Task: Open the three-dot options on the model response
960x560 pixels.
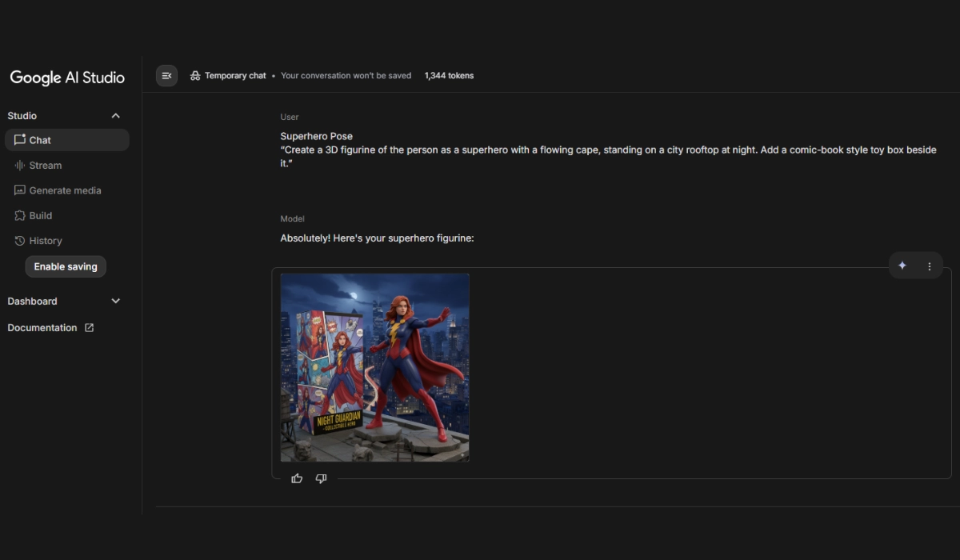Action: tap(929, 266)
